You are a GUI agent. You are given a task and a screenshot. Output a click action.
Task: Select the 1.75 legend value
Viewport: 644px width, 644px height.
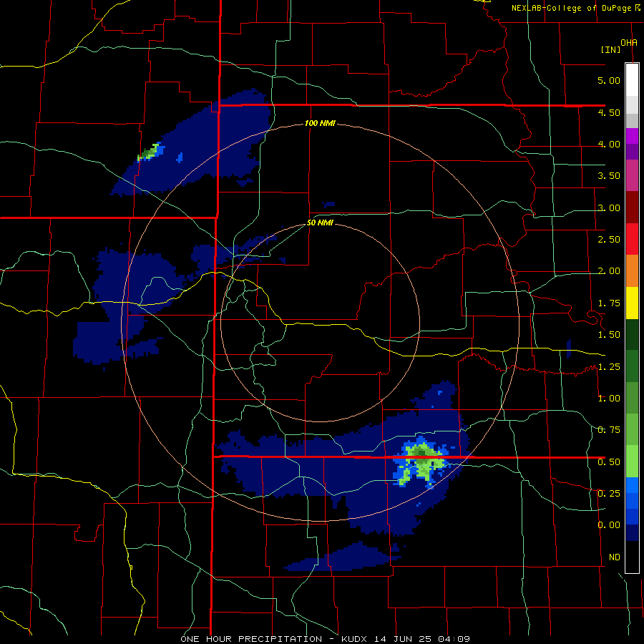point(609,303)
